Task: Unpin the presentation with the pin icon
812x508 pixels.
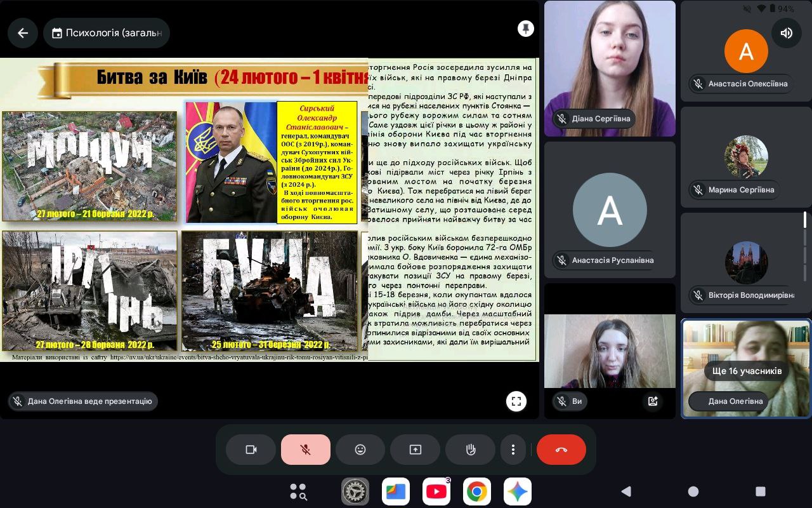Action: click(x=525, y=29)
